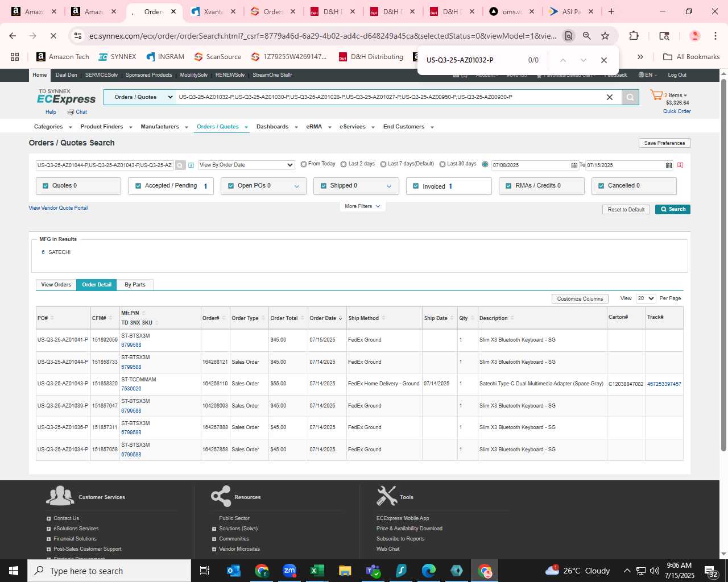Viewport: 728px width, 582px height.
Task: Open tracking number 467253397457 link
Action: pyautogui.click(x=664, y=384)
